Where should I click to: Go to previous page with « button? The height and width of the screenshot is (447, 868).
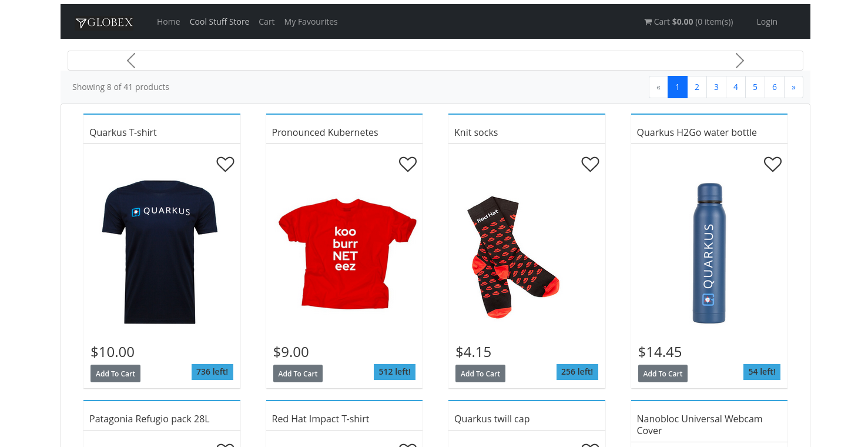tap(658, 87)
